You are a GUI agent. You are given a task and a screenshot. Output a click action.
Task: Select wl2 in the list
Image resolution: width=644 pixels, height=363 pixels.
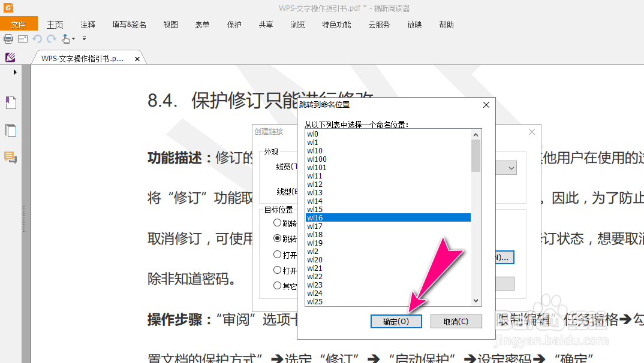[x=388, y=252]
